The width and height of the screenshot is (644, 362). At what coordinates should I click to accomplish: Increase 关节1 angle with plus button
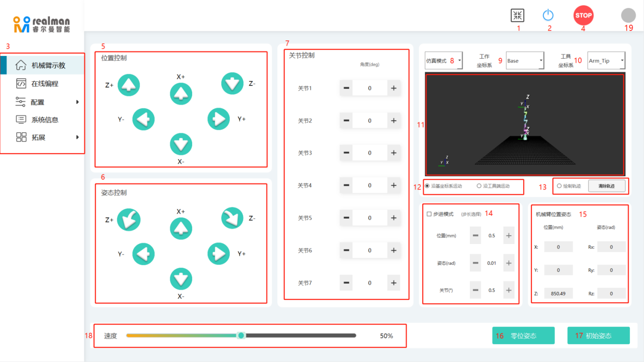pos(394,88)
